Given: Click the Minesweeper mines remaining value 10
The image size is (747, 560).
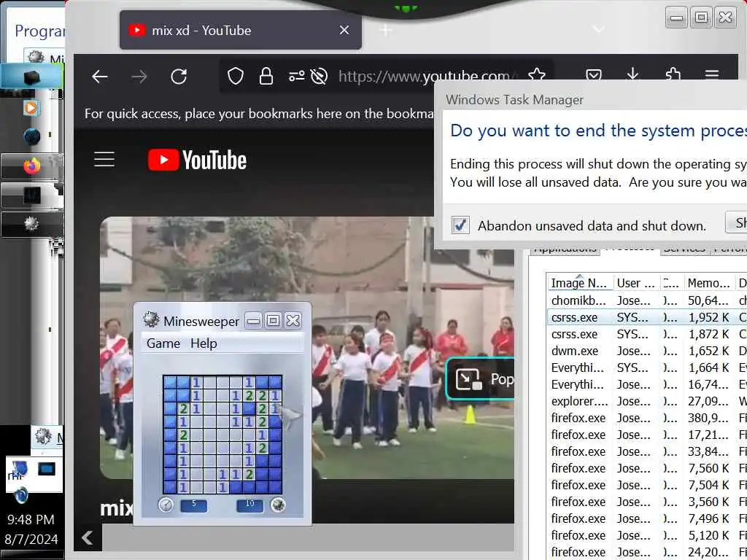Looking at the screenshot, I should click(249, 505).
